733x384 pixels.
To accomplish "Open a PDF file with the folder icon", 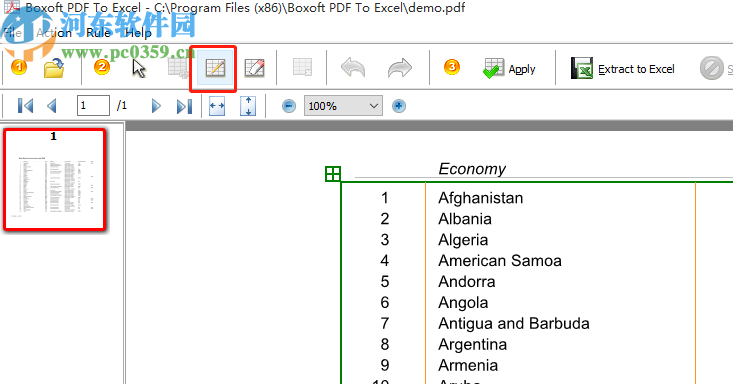I will pyautogui.click(x=54, y=68).
